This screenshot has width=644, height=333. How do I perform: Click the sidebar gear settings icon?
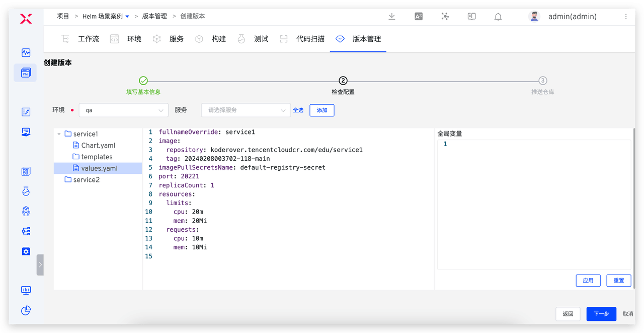pyautogui.click(x=26, y=251)
